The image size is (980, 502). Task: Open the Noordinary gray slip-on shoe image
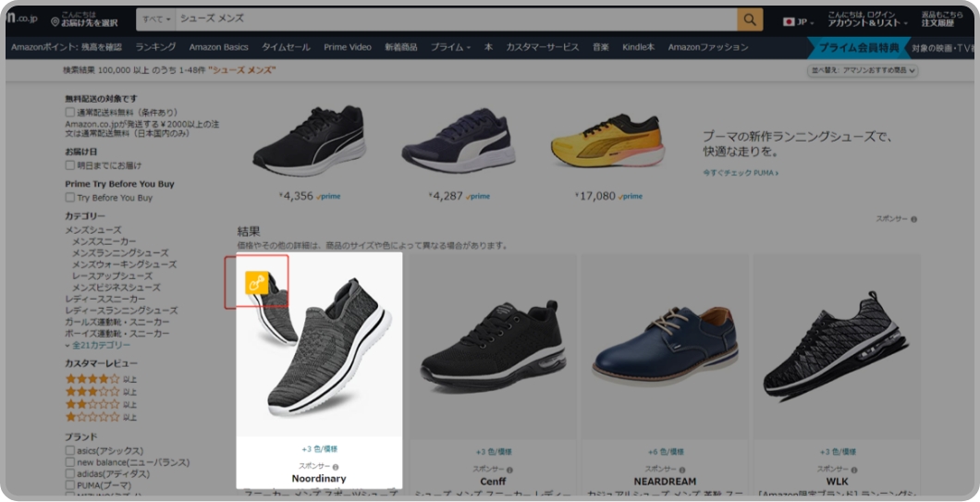tap(319, 345)
